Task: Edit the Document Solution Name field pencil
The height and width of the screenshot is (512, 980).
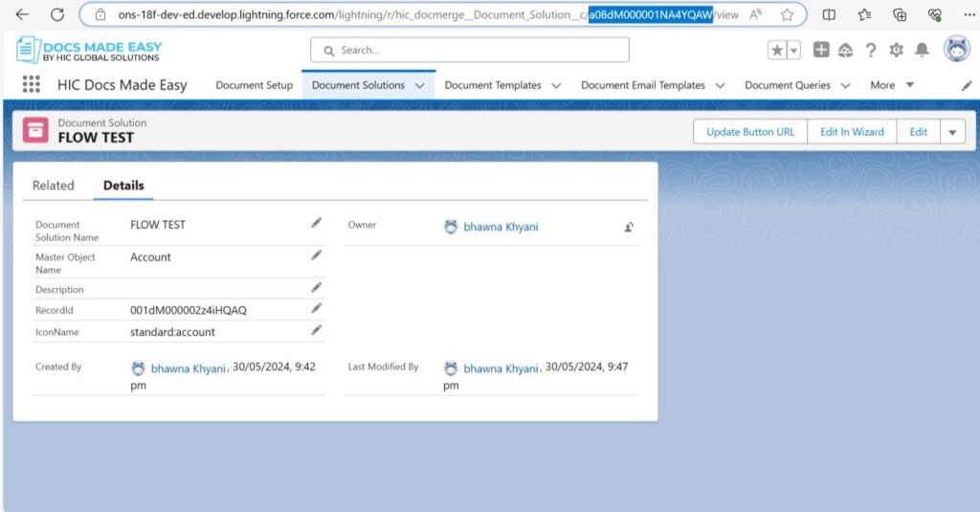Action: point(316,223)
